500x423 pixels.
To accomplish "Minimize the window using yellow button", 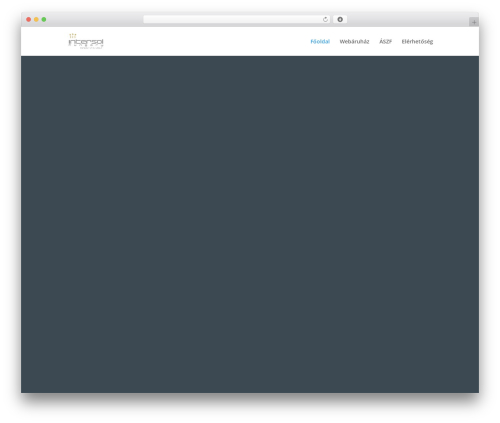I will tap(36, 19).
